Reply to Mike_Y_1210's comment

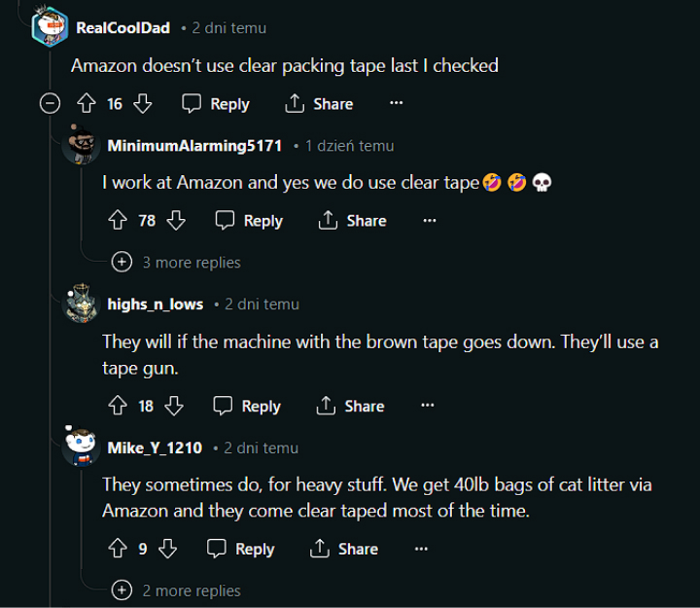[241, 550]
